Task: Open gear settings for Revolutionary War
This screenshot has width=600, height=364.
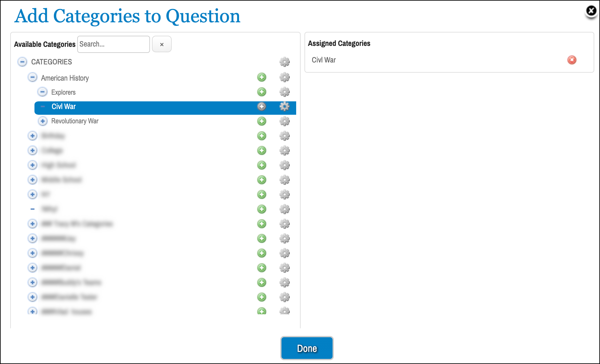Action: (x=284, y=121)
